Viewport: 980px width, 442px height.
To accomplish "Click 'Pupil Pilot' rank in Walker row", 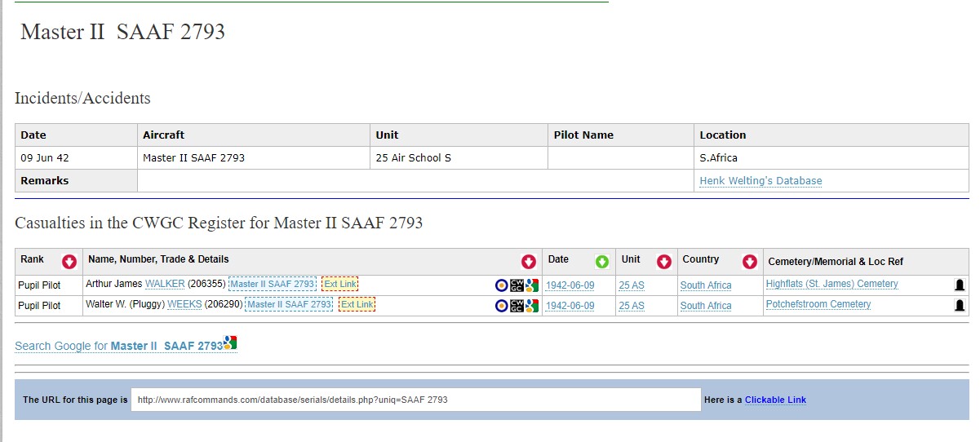I will click(41, 285).
